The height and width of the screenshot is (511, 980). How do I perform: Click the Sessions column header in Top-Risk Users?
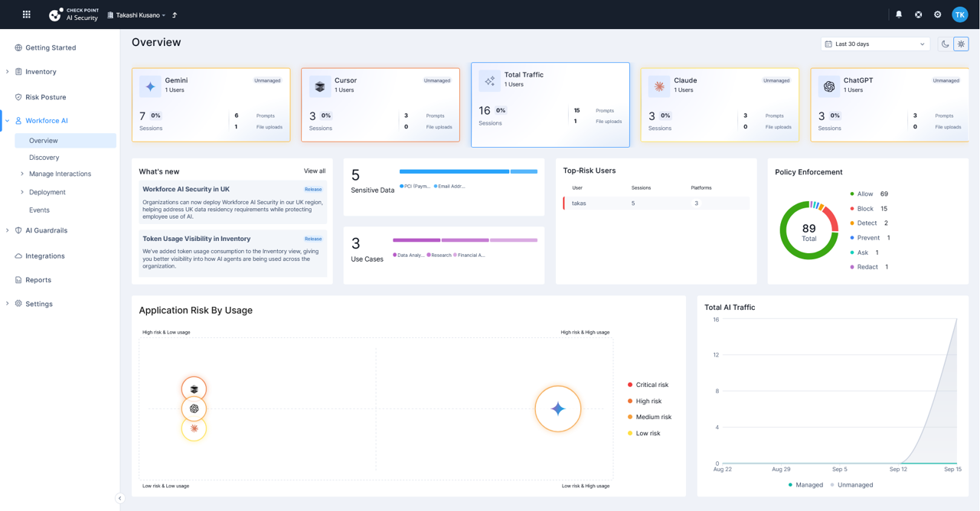point(641,187)
